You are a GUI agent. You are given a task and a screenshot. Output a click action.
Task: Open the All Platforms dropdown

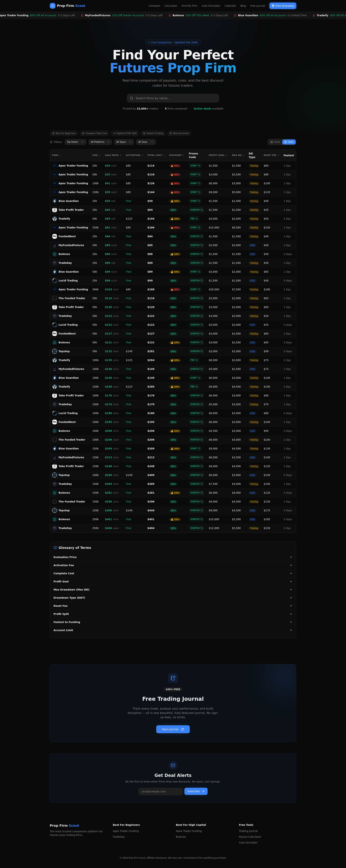click(x=100, y=142)
